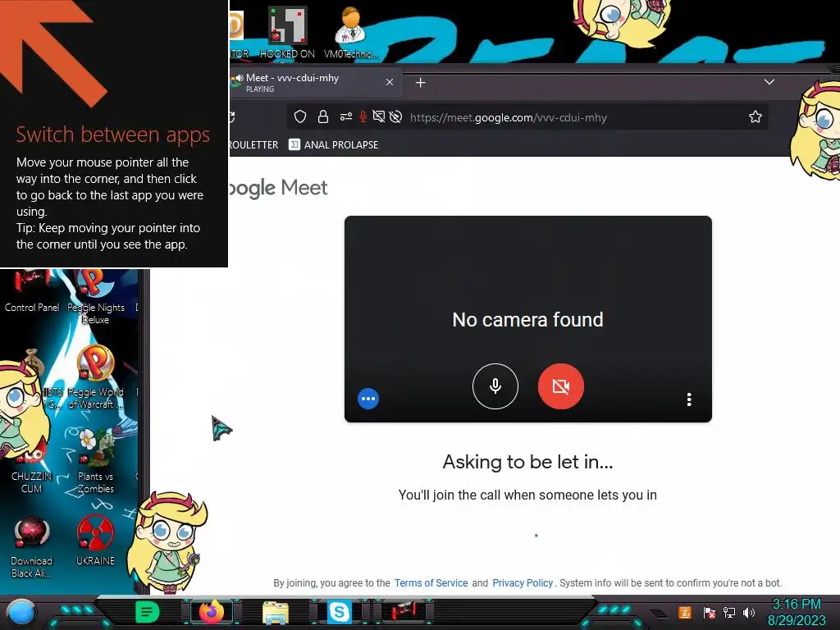Open the Control Panel desktop icon
The width and height of the screenshot is (840, 630).
(x=32, y=292)
